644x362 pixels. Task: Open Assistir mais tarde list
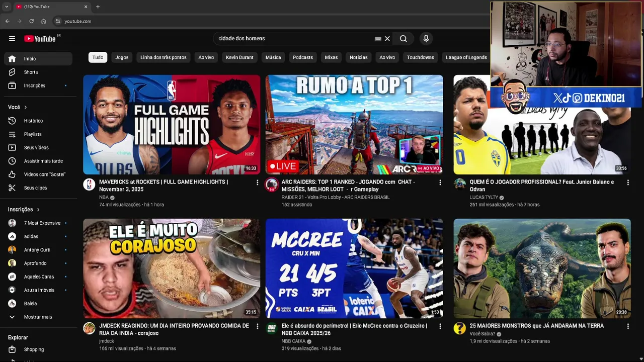pos(38,161)
